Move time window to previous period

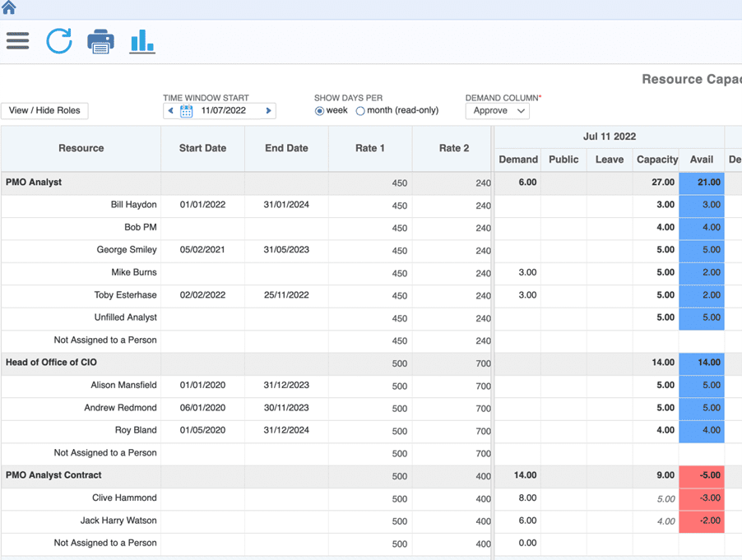click(171, 111)
